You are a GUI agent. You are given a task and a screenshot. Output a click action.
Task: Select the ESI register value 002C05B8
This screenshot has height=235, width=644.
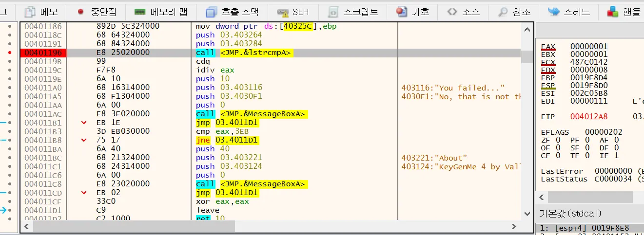[x=589, y=93]
